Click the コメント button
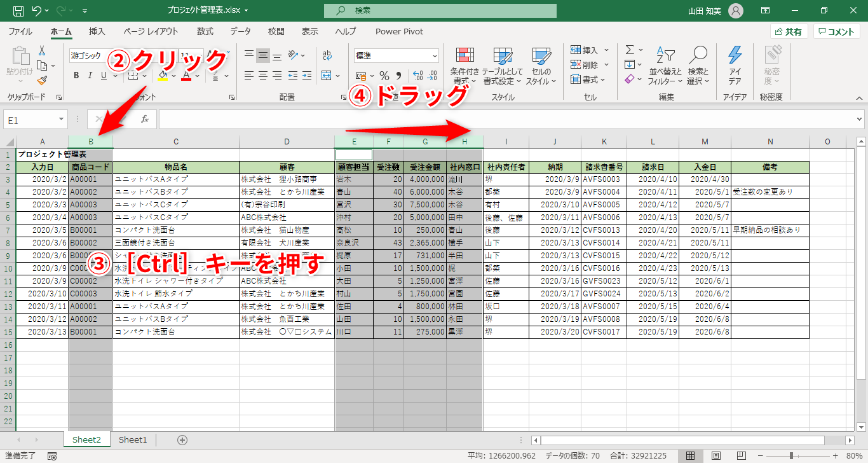This screenshot has height=463, width=868. tap(837, 32)
